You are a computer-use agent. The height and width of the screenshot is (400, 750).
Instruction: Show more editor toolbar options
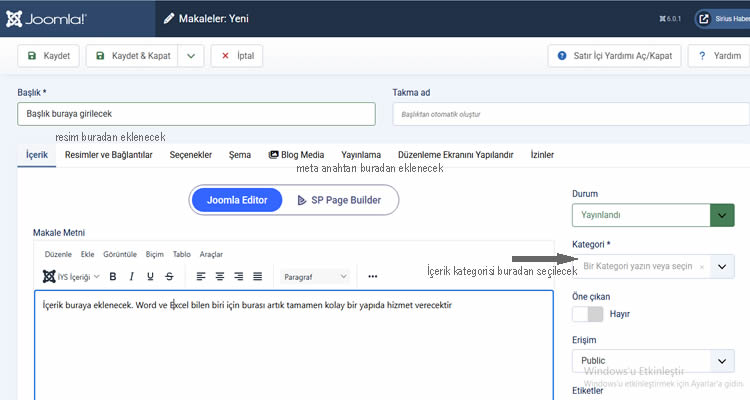pos(373,276)
